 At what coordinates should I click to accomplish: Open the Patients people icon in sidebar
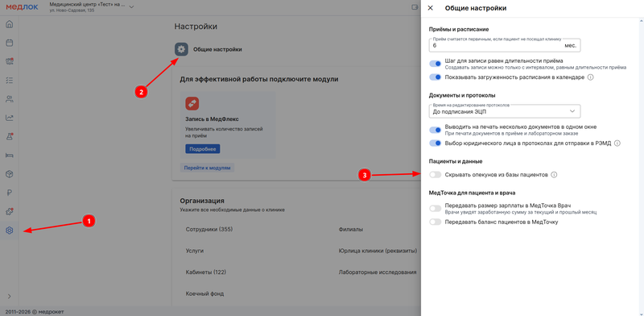9,99
